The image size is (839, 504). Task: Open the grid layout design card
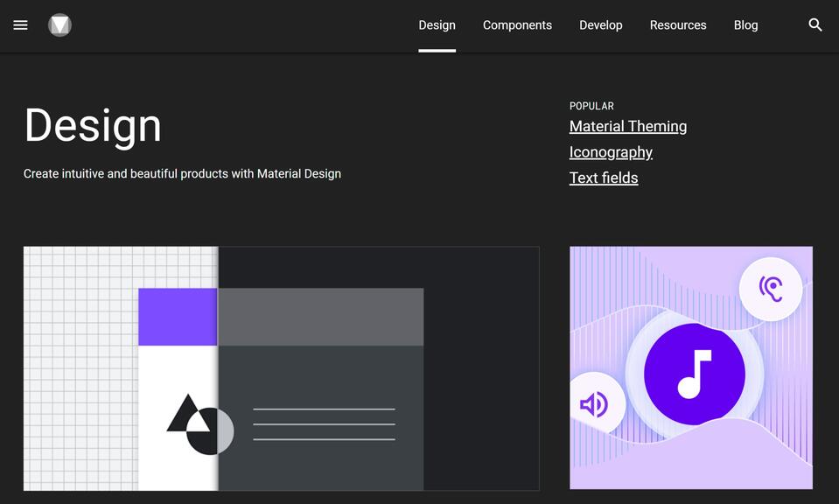point(281,367)
